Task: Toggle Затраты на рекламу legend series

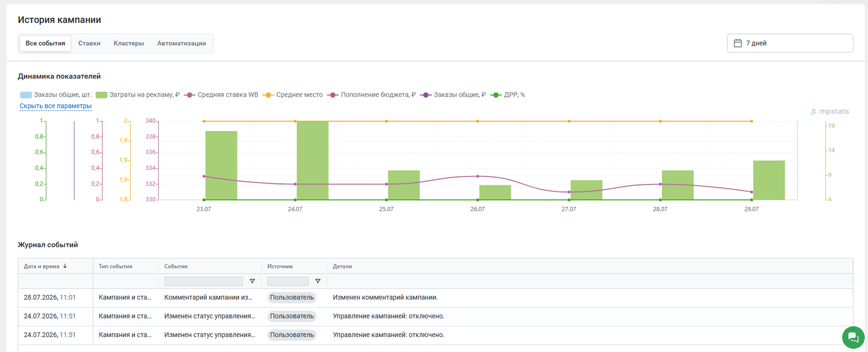Action: (x=137, y=95)
